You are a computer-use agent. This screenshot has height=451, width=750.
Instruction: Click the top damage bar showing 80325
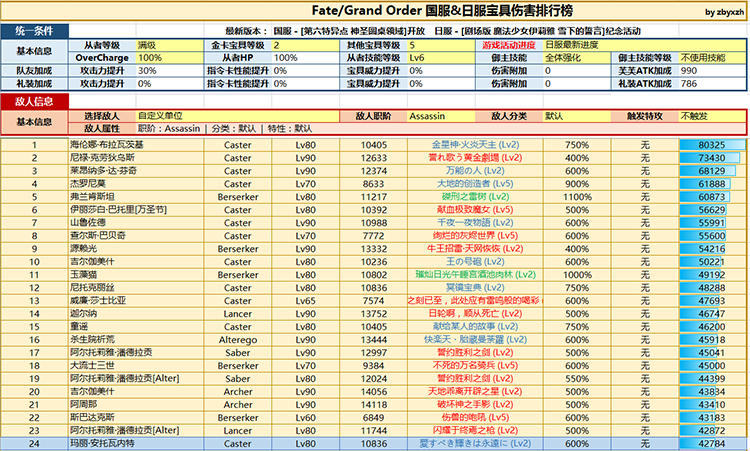(x=712, y=145)
